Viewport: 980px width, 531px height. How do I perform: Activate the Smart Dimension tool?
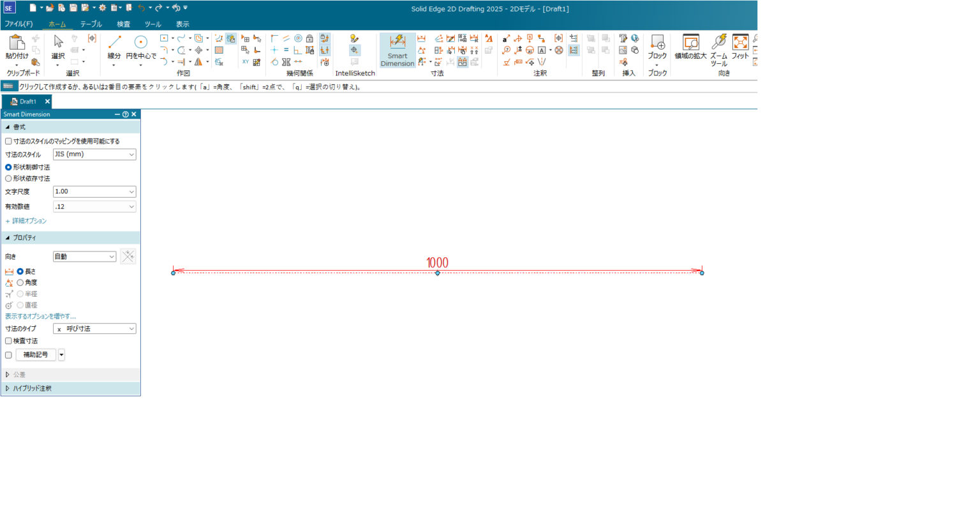pos(397,49)
